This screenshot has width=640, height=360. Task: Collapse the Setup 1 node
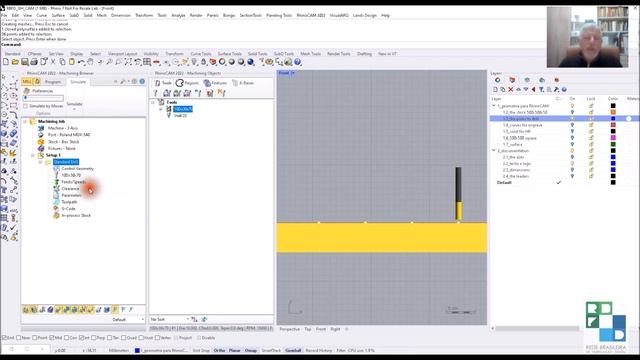coord(33,155)
